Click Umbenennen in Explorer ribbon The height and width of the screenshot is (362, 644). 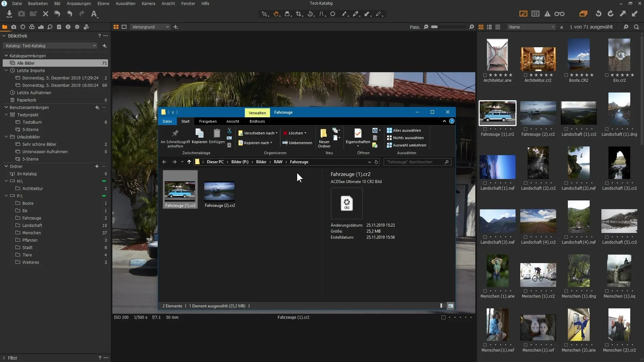pos(297,143)
